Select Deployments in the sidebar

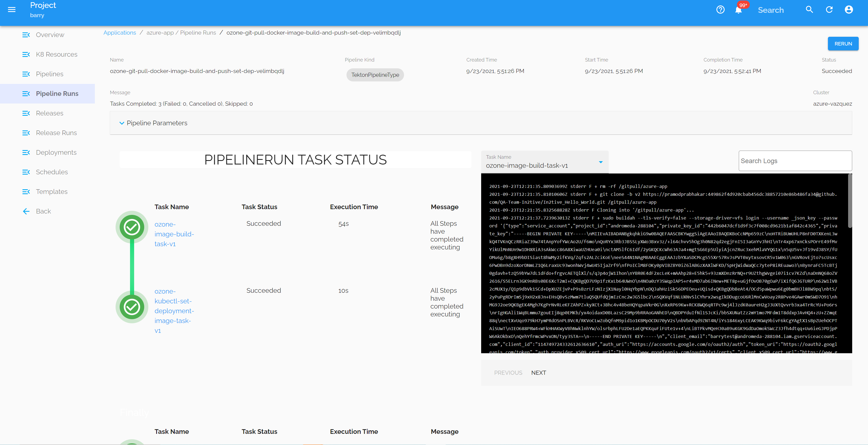click(x=56, y=153)
